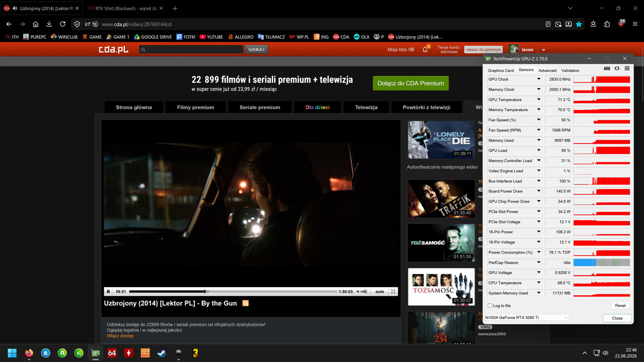
Task: Open a new browser tab
Action: [175, 9]
